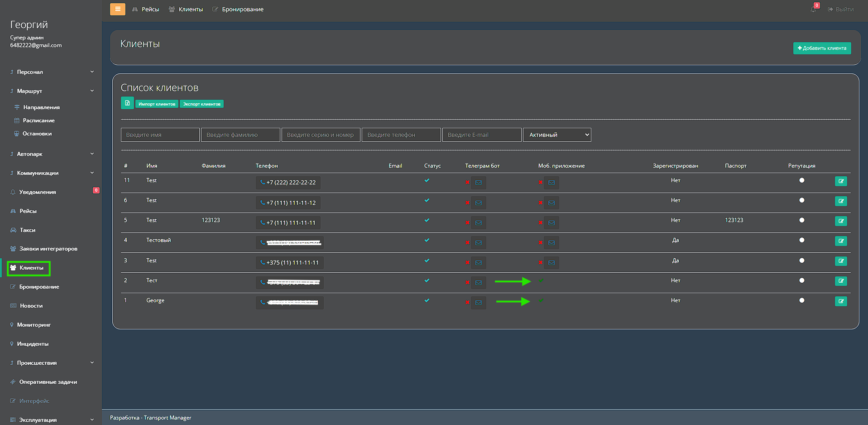Screen dimensions: 868x425
Task: Click the Введите фамилию input field
Action: 240,135
